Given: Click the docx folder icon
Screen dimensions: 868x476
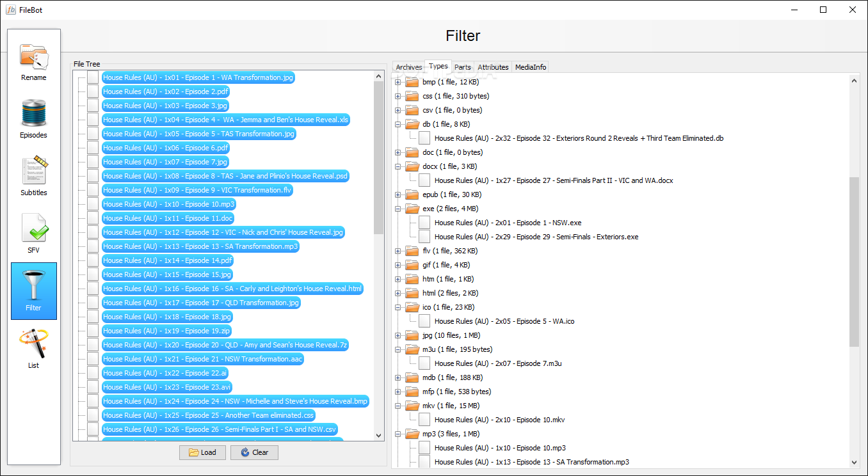Looking at the screenshot, I should (412, 166).
